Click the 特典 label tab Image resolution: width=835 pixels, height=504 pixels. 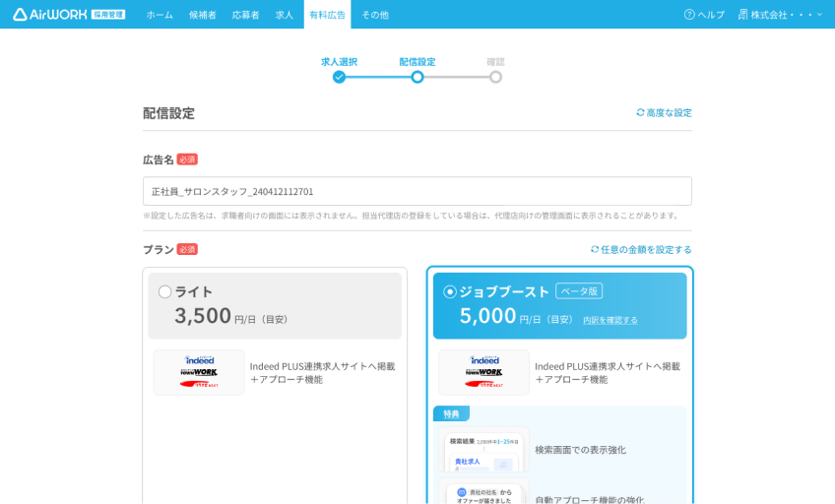pos(451,414)
